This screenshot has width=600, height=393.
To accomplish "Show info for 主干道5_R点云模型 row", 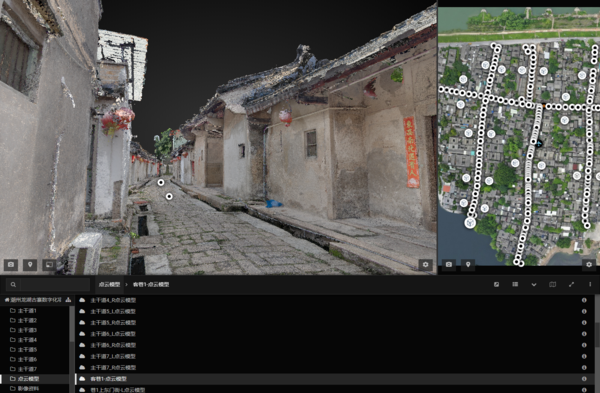I will [584, 323].
